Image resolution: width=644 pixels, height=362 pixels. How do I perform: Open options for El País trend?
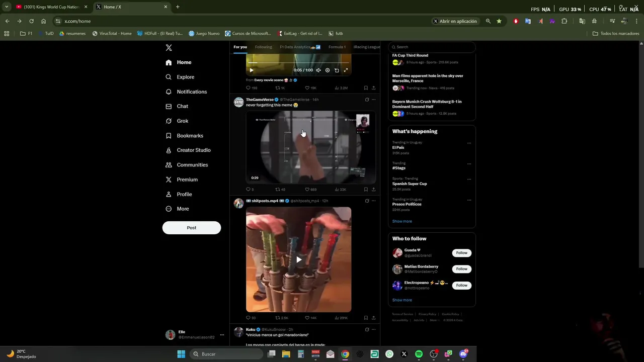pyautogui.click(x=469, y=143)
